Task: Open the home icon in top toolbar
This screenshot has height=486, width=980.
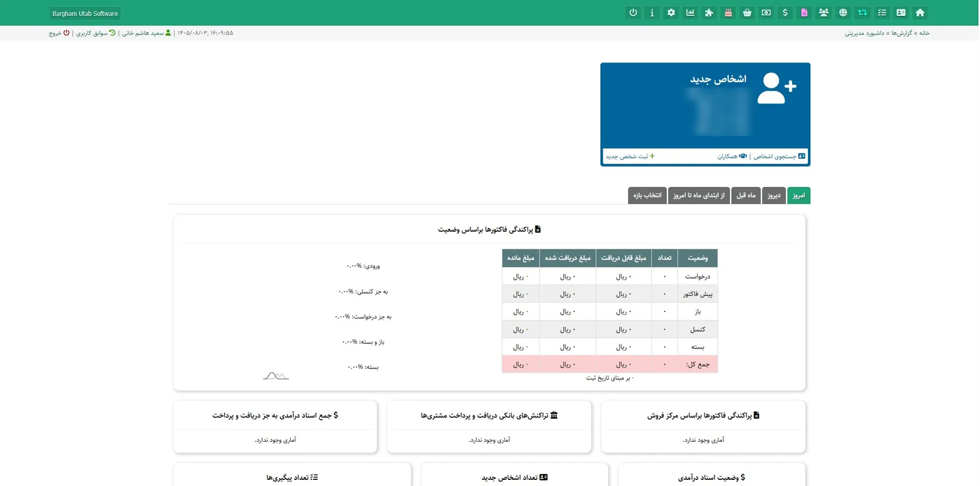Action: point(920,13)
